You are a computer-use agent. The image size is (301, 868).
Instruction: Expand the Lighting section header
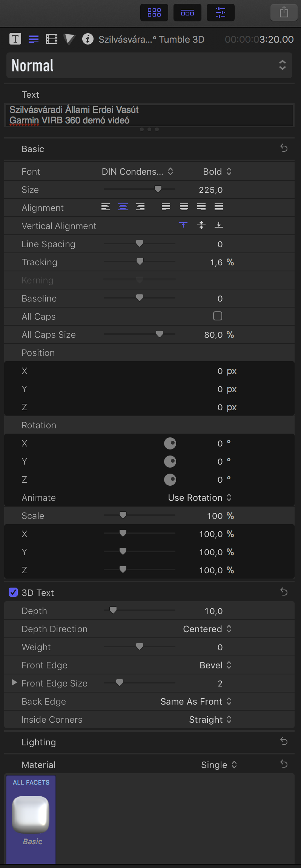[x=39, y=742]
